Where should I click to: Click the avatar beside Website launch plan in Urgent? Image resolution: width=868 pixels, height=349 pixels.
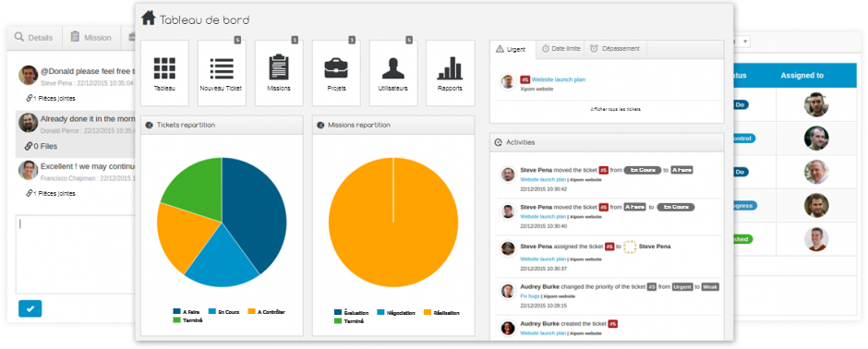click(x=508, y=82)
